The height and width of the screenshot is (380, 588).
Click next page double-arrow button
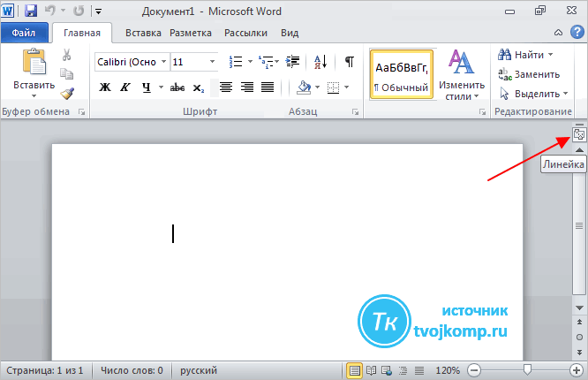pyautogui.click(x=579, y=353)
